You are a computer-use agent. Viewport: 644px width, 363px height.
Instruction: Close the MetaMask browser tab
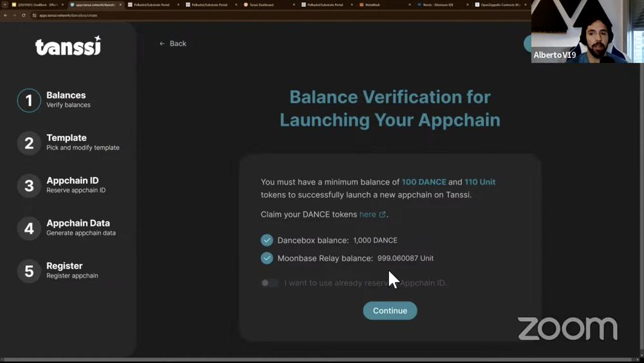(410, 5)
